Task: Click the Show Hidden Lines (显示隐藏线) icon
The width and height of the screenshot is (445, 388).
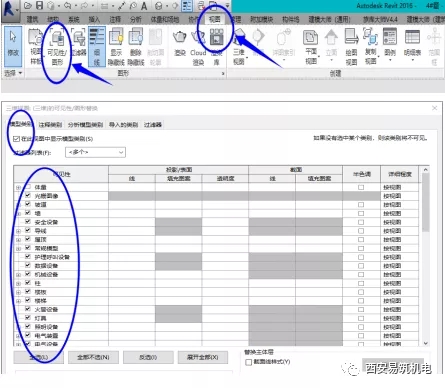Action: [116, 47]
